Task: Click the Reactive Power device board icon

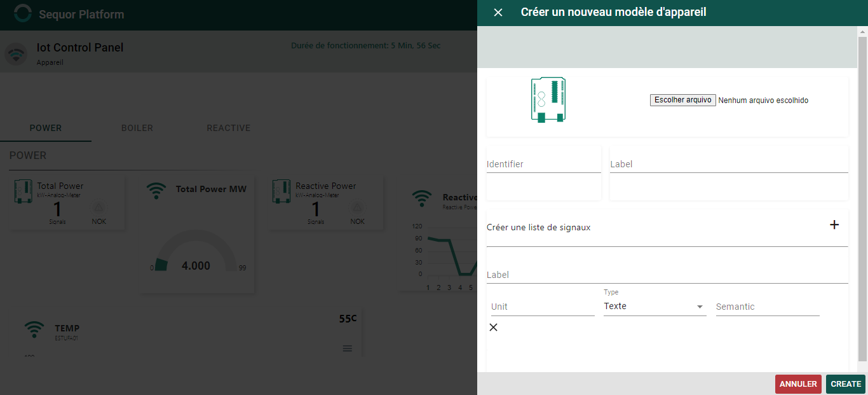Action: 282,191
